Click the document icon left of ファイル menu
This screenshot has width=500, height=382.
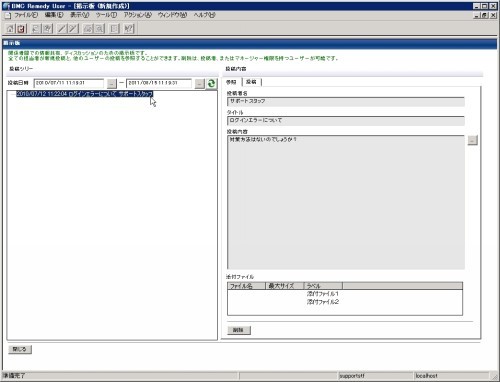pos(8,15)
